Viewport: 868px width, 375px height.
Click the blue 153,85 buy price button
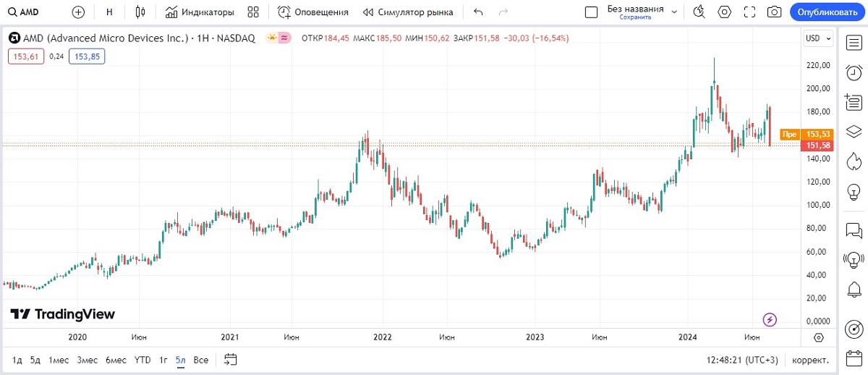coord(87,56)
